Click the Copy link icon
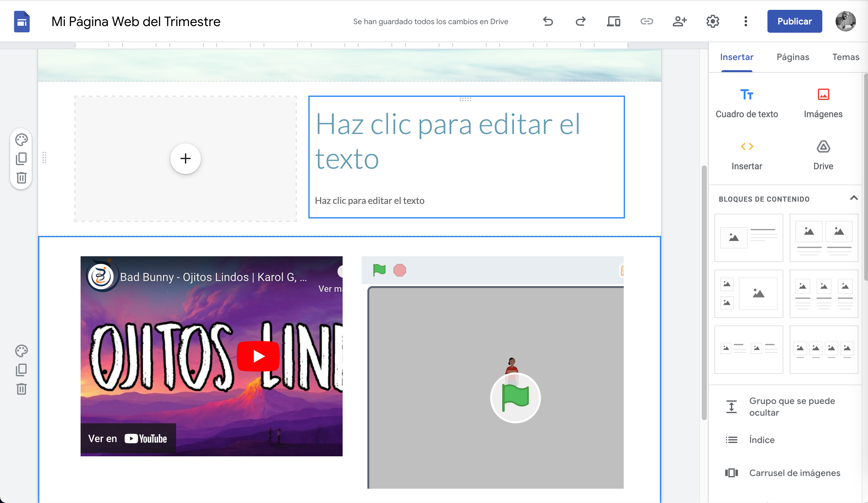This screenshot has height=503, width=868. pyautogui.click(x=647, y=21)
